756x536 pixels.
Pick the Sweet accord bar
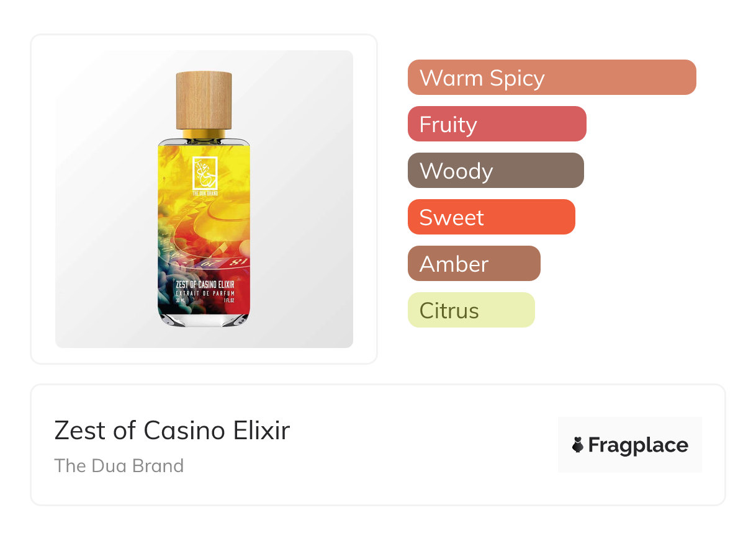coord(491,217)
